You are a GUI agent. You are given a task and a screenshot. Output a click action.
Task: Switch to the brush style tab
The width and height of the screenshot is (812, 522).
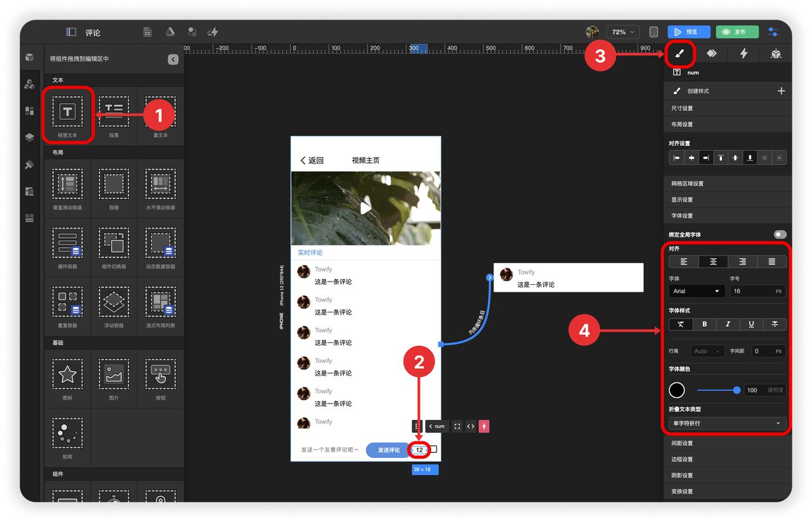[x=679, y=54]
